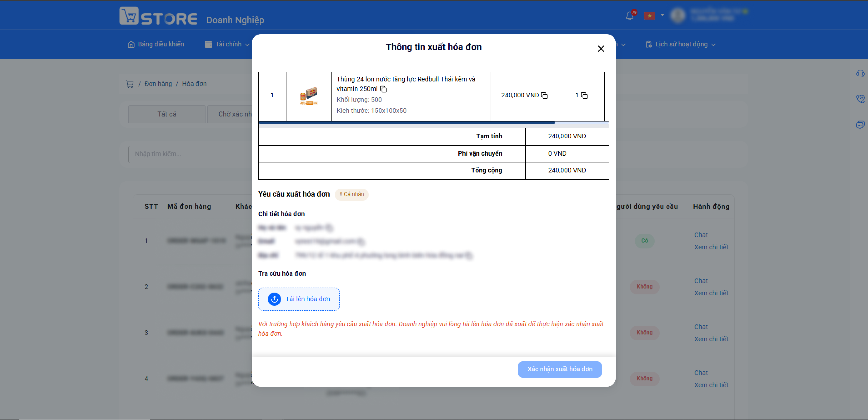Screen dimensions: 868x420
Task: Click the horizontal scrollbar under product table
Action: pyautogui.click(x=406, y=123)
